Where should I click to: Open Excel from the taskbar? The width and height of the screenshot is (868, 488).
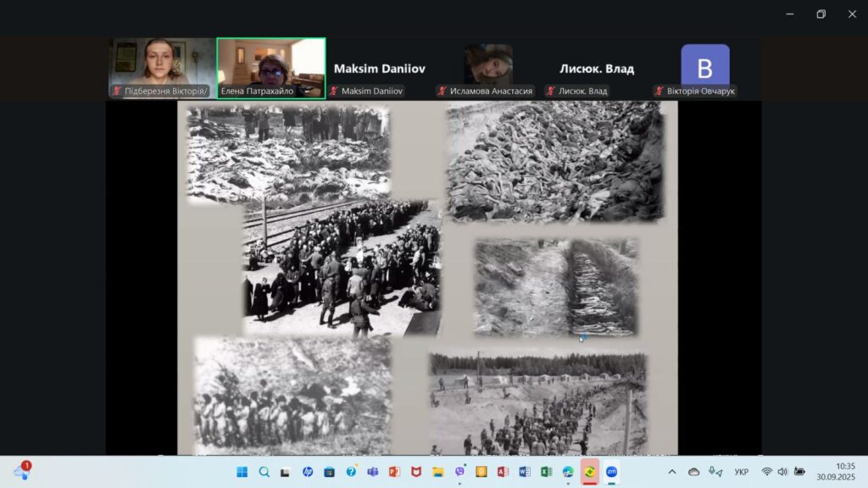pos(546,472)
